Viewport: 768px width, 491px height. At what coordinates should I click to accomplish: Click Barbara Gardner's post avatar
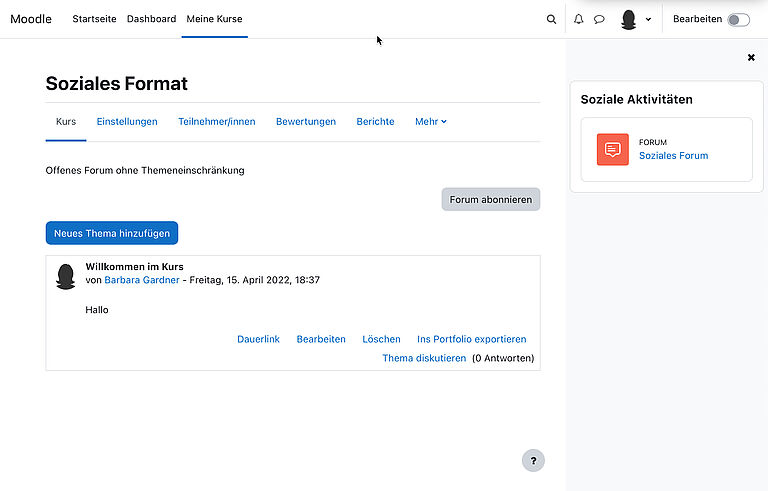pos(66,277)
